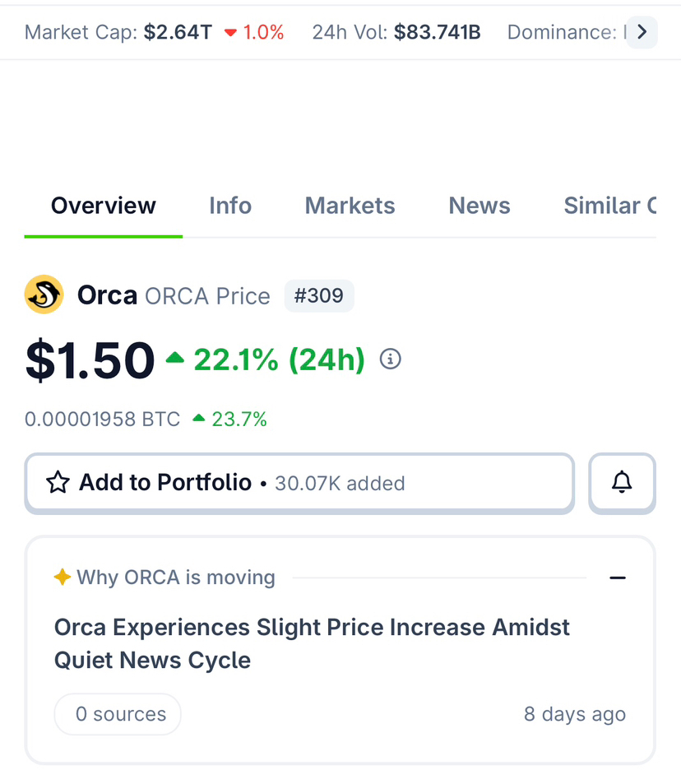Switch to the Overview tab

tap(103, 206)
